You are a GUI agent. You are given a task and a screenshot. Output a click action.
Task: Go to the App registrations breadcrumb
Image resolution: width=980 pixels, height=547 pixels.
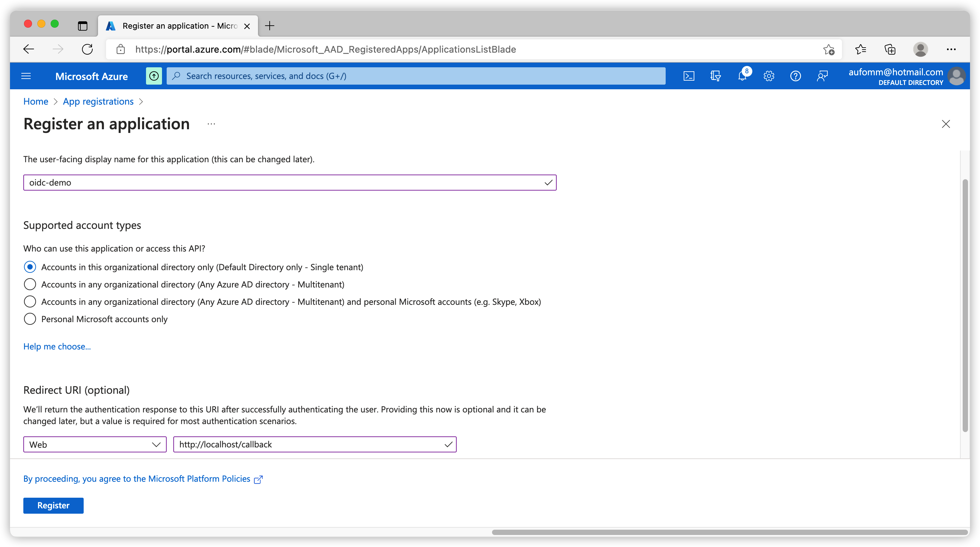[98, 102]
